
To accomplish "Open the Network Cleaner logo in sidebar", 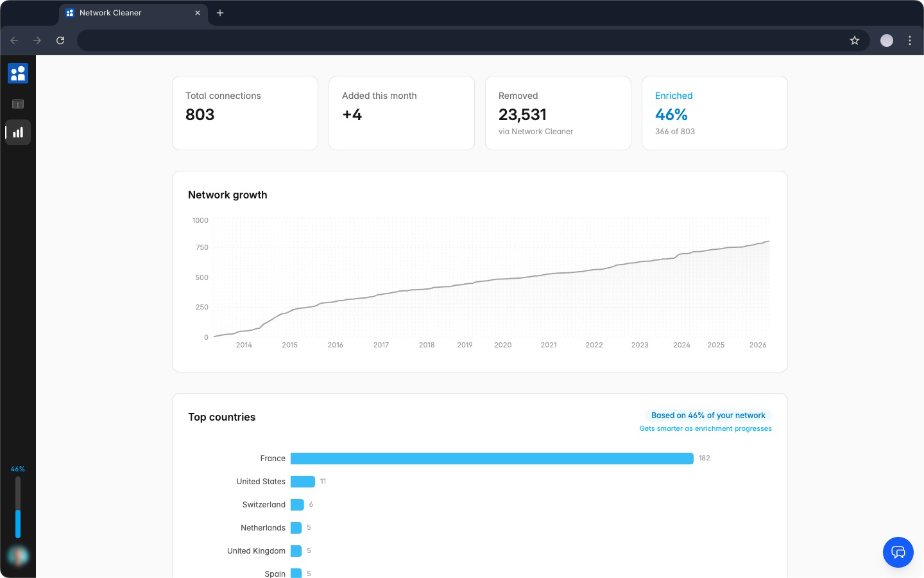I will point(18,73).
